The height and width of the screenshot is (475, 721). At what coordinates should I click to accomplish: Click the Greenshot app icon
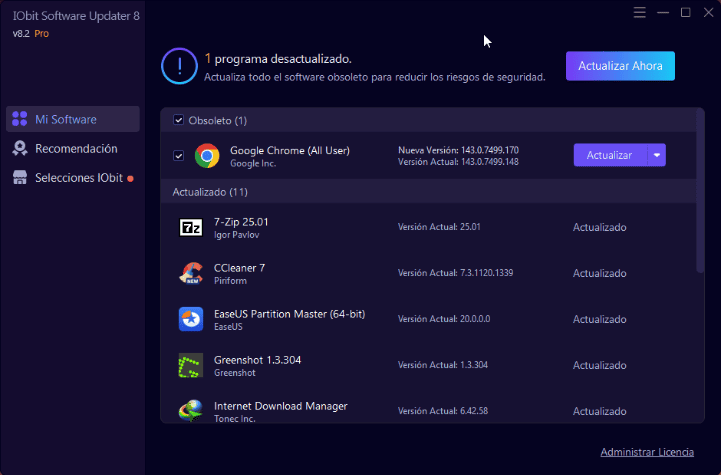pos(191,365)
